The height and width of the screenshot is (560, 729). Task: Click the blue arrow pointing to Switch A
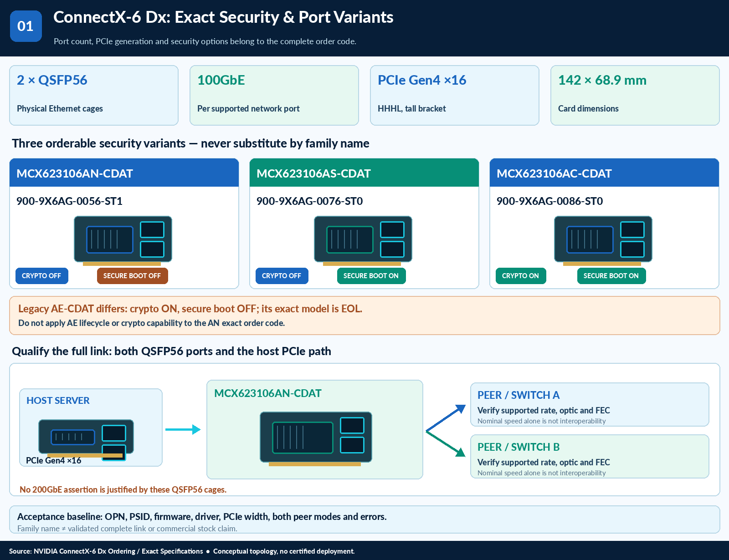(446, 417)
